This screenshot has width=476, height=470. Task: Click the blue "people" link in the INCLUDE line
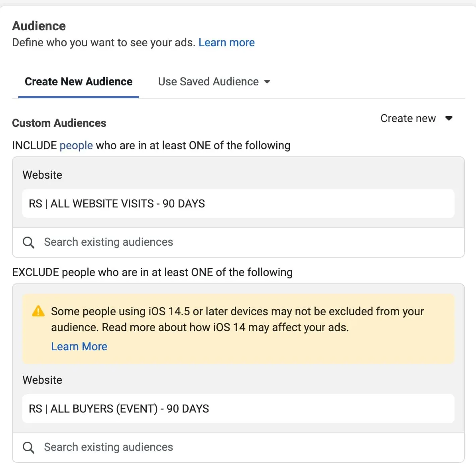click(x=76, y=146)
